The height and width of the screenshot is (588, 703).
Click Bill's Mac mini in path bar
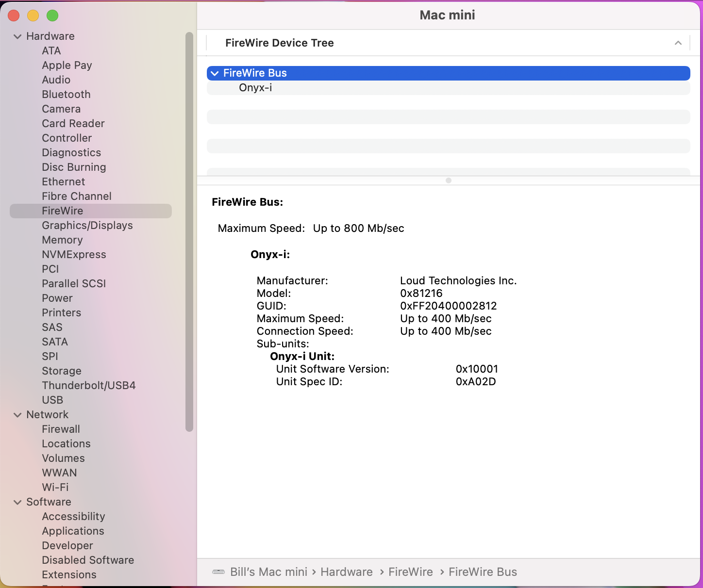(x=268, y=572)
